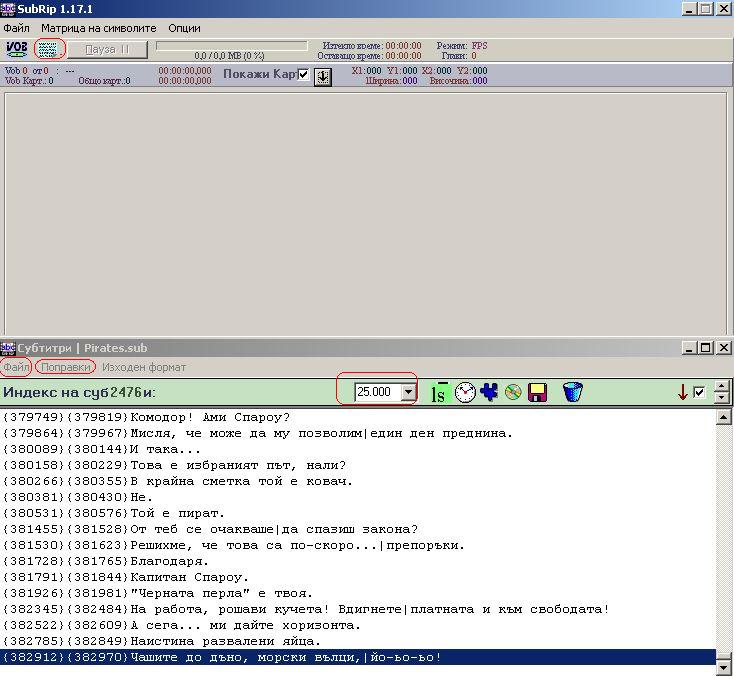Open the 25.000 frame rate dropdown
The height and width of the screenshot is (676, 734).
pyautogui.click(x=407, y=392)
